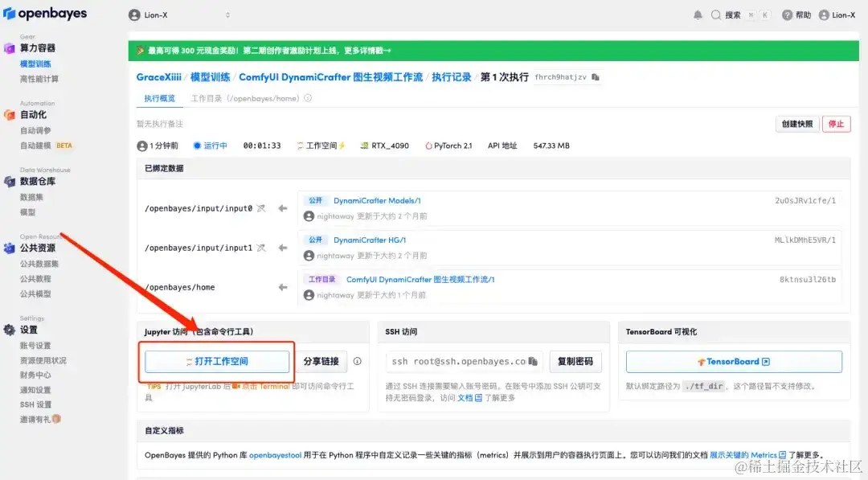Click the API 地址 label
Viewport: 868px width, 480px height.
pos(502,146)
